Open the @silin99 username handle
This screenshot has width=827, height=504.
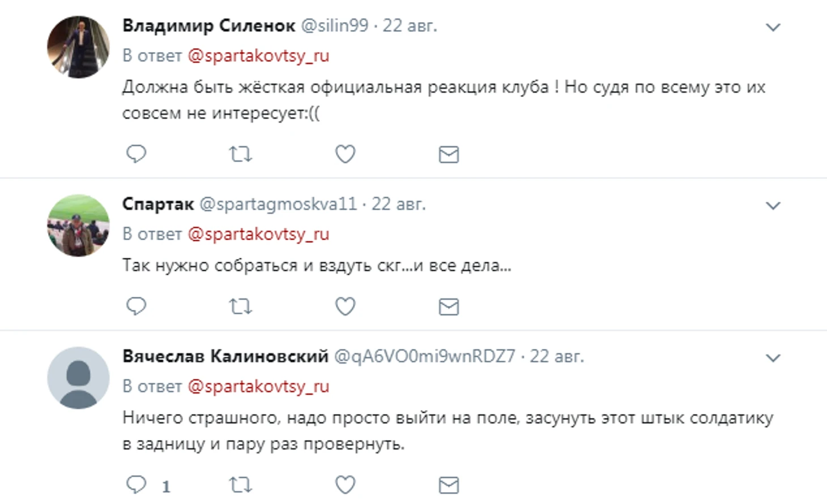[x=334, y=25]
